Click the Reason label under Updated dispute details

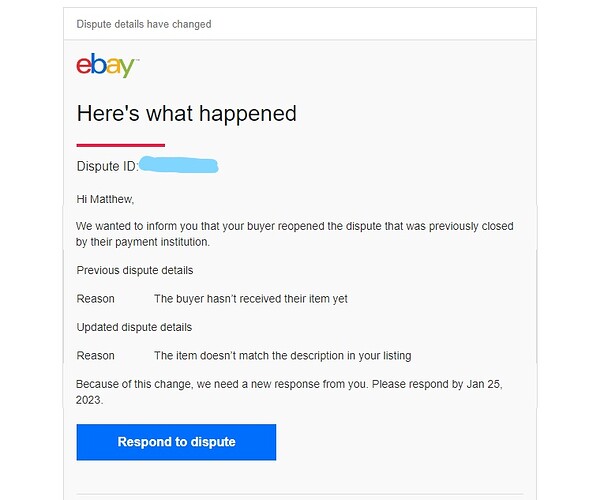point(95,356)
